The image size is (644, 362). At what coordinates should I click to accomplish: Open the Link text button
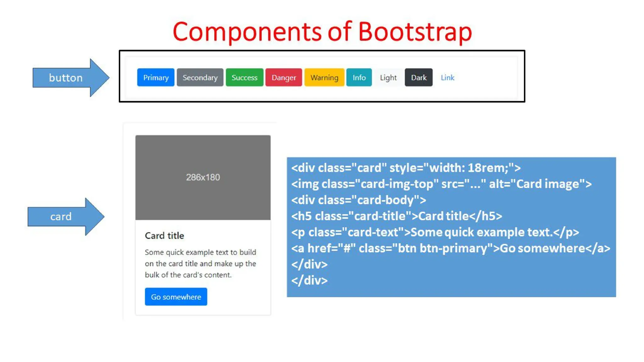click(x=447, y=77)
